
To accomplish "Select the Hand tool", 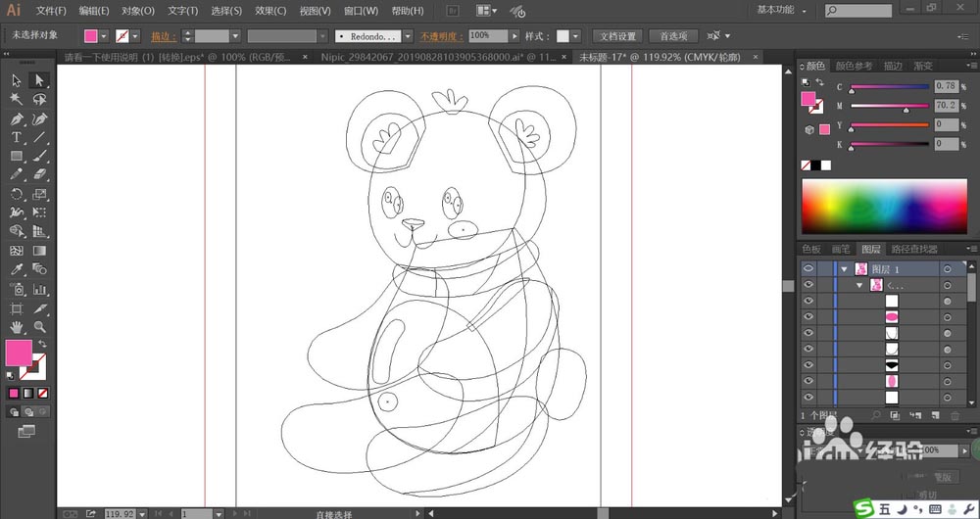I will point(17,327).
